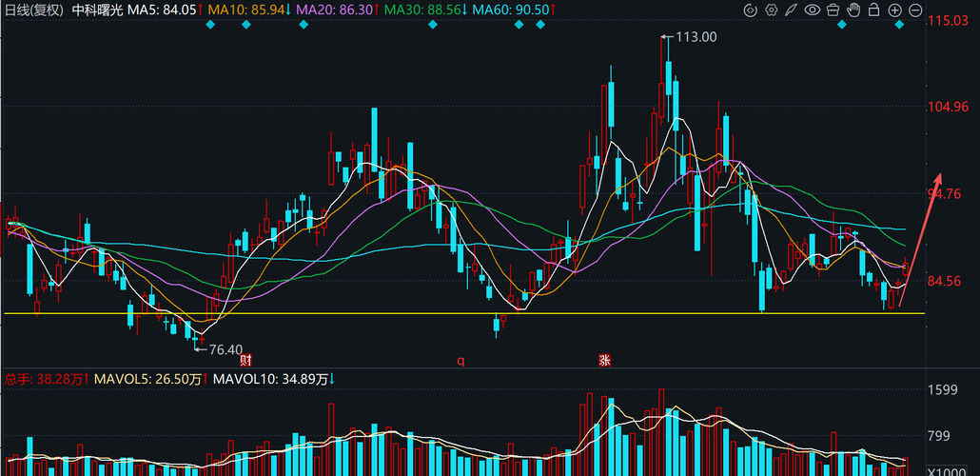Screen dimensions: 980x476
Task: Click the 104.96 price axis label
Action: pyautogui.click(x=947, y=107)
